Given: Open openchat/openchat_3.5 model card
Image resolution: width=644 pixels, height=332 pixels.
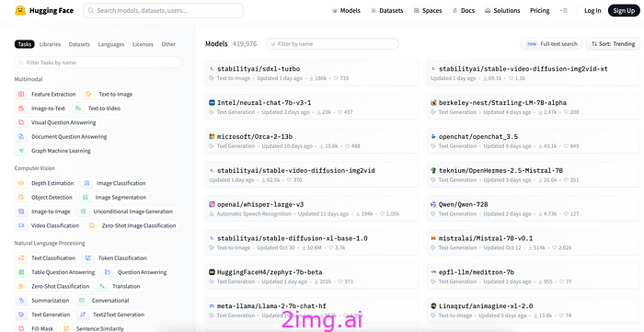Looking at the screenshot, I should coord(533,141).
